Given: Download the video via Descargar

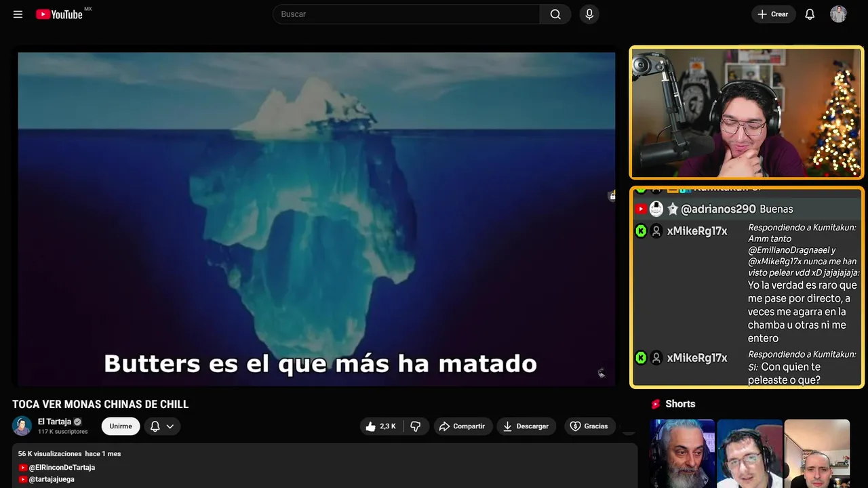Looking at the screenshot, I should click(526, 426).
